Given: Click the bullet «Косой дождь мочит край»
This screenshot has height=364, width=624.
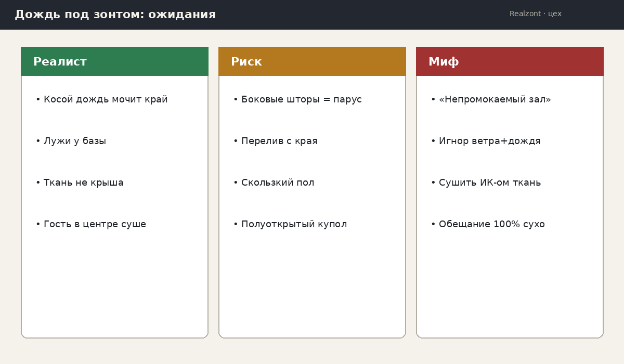Looking at the screenshot, I should coord(101,99).
